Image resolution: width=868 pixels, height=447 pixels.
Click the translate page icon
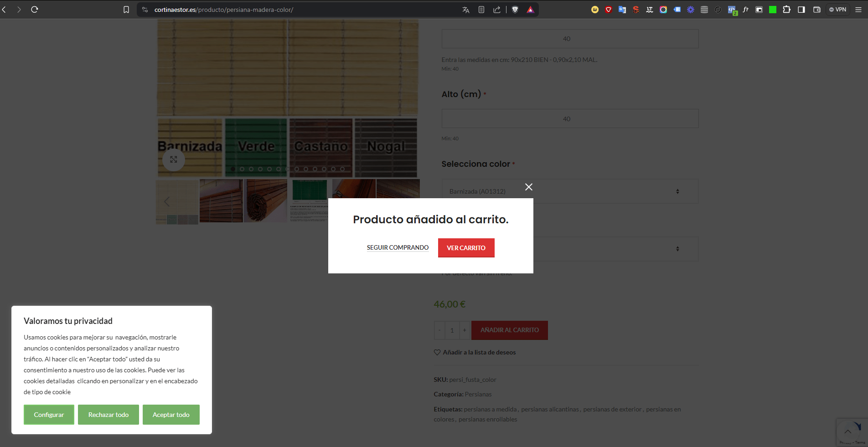point(466,10)
